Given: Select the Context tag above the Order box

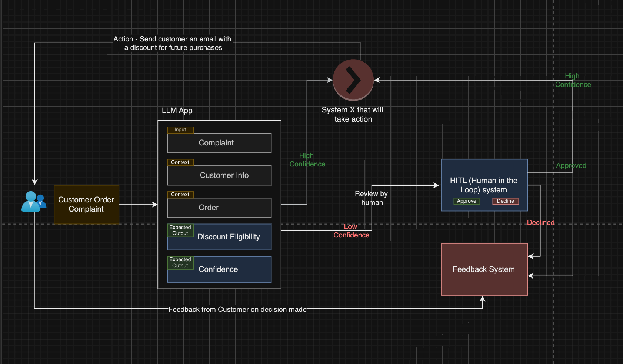Looking at the screenshot, I should [180, 194].
